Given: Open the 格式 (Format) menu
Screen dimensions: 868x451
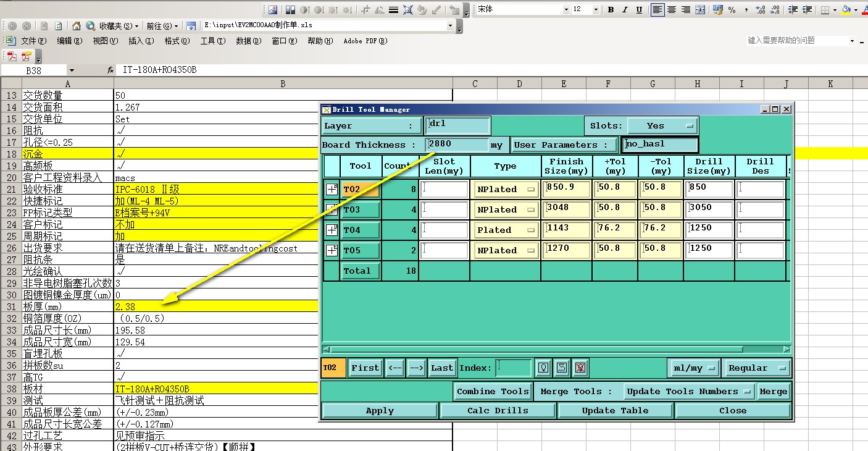Looking at the screenshot, I should pos(177,41).
